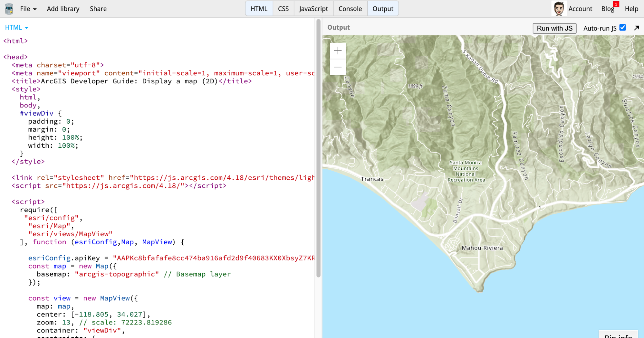Toggle the Output panel tab
Viewport: 644px width, 338px height.
(383, 9)
